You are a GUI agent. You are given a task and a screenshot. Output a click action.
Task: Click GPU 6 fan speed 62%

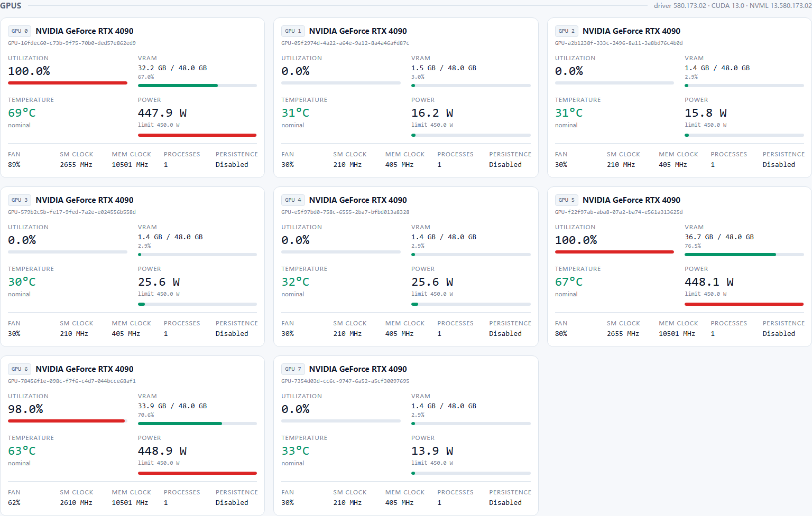tap(14, 503)
